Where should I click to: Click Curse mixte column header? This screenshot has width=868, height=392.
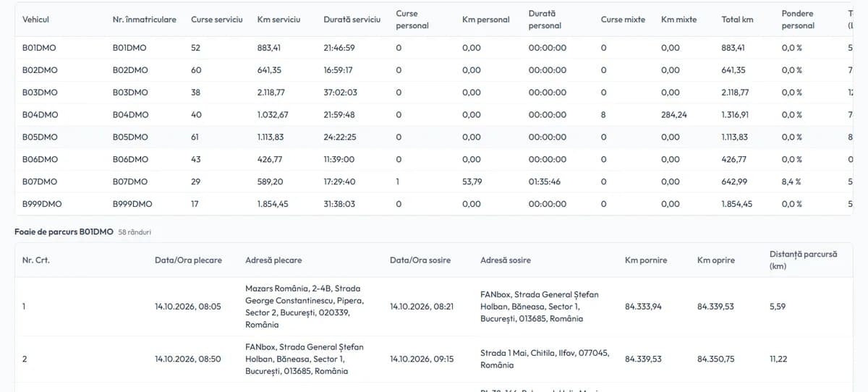click(x=623, y=20)
